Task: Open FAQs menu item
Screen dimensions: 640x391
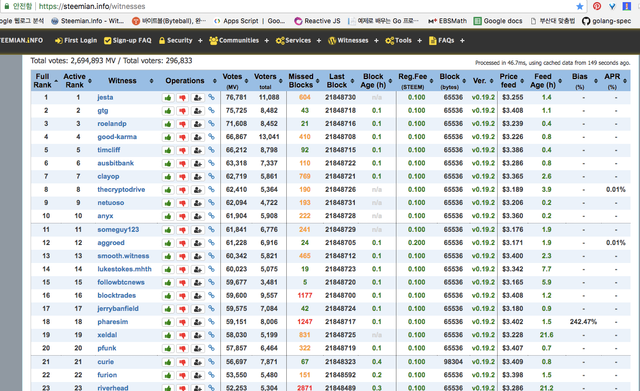Action: click(442, 40)
